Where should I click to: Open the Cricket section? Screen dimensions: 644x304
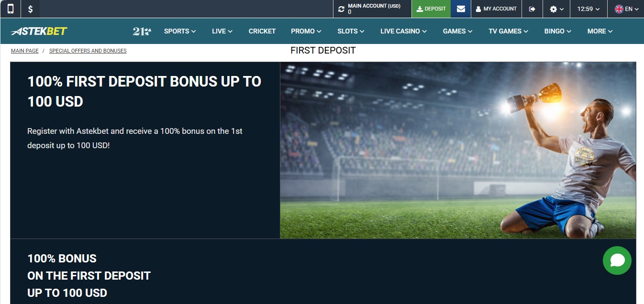coord(262,31)
